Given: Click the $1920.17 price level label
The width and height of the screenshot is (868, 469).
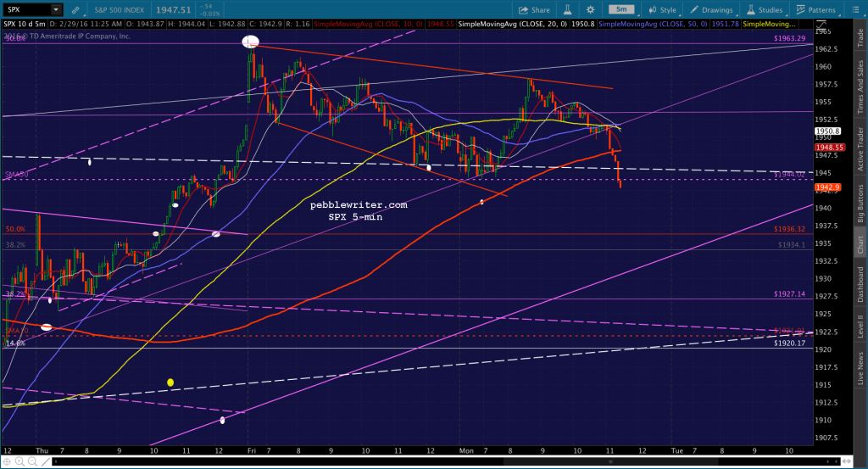Looking at the screenshot, I should (x=789, y=343).
